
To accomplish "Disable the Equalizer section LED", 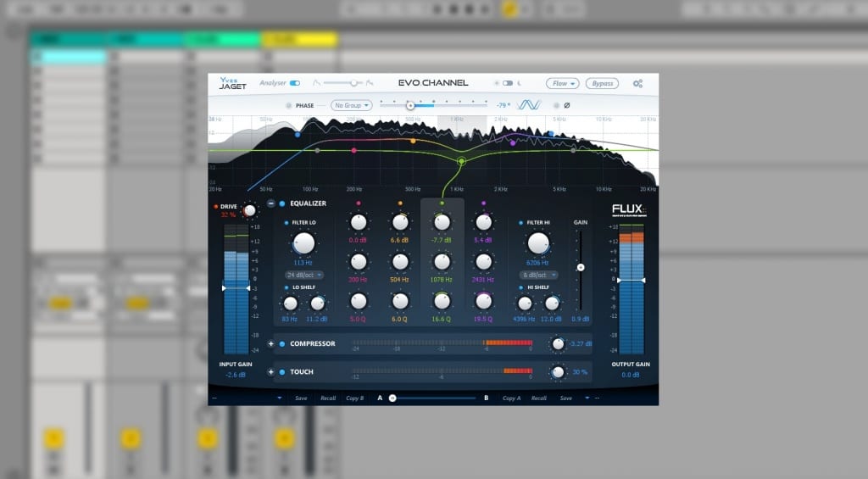I will point(282,203).
